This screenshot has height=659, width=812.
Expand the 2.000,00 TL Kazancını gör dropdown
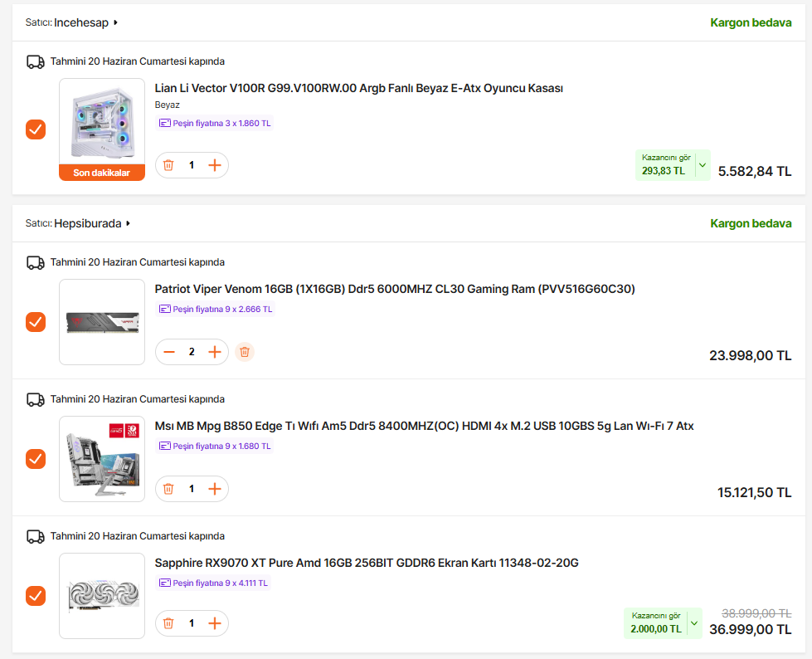coord(694,623)
